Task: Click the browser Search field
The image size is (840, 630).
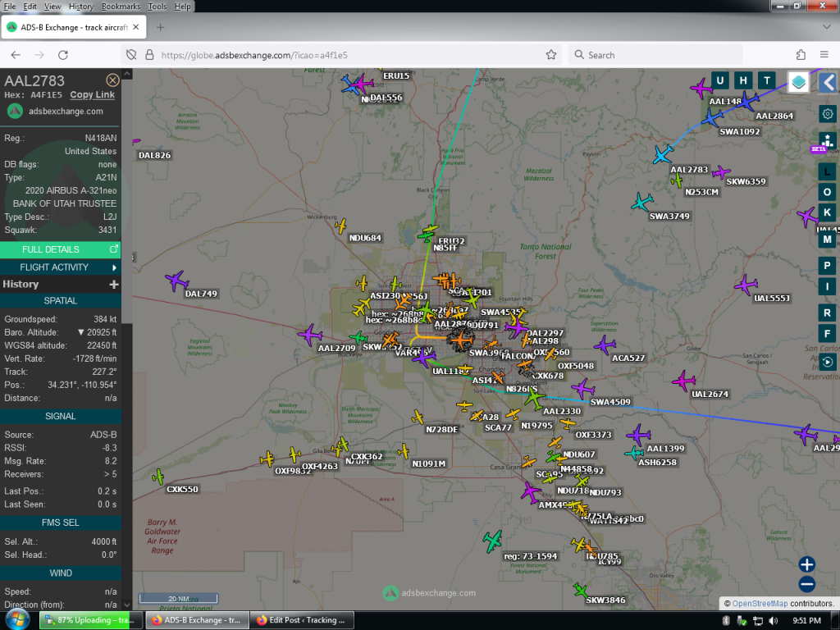Action: coord(655,55)
